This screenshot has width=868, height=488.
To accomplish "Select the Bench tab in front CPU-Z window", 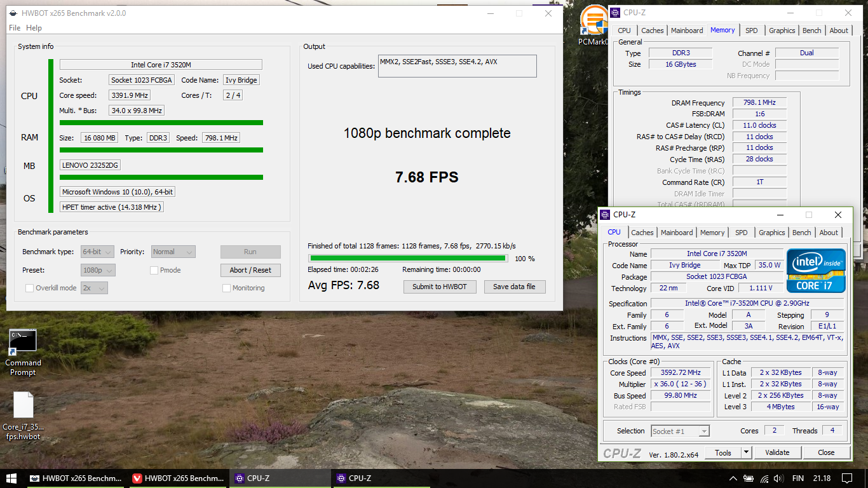I will pos(802,233).
